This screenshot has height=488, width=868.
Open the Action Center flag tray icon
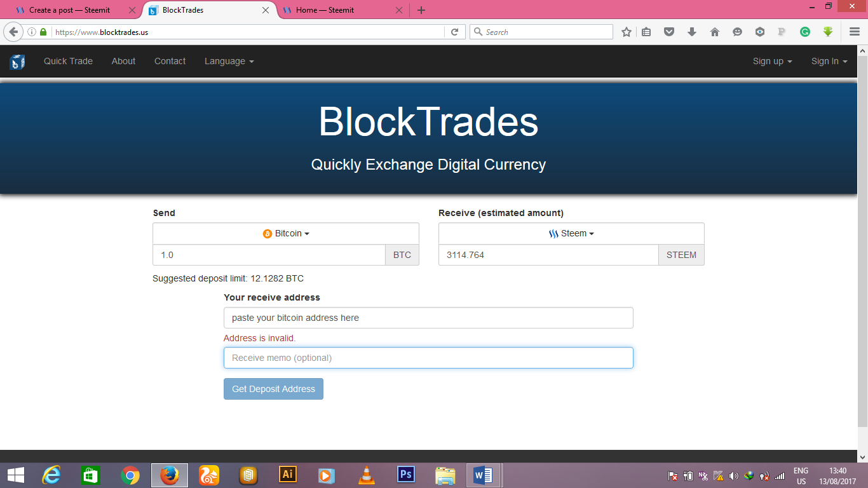click(673, 475)
